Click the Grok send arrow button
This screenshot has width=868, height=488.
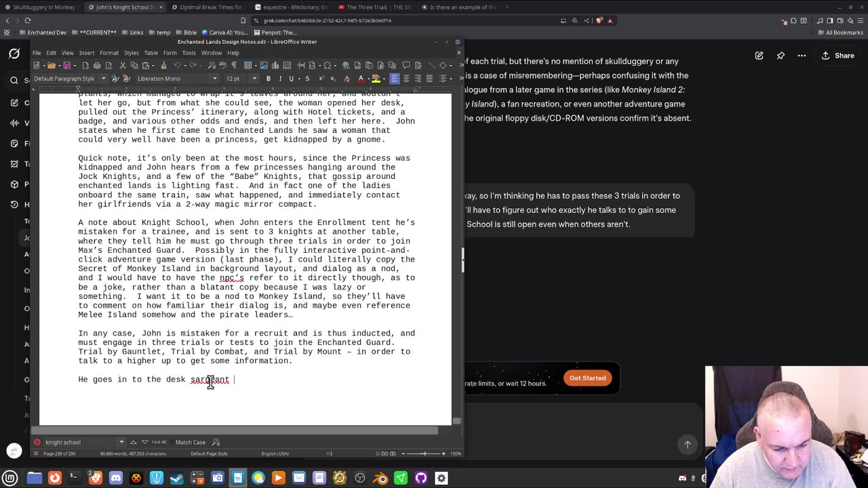point(687,445)
